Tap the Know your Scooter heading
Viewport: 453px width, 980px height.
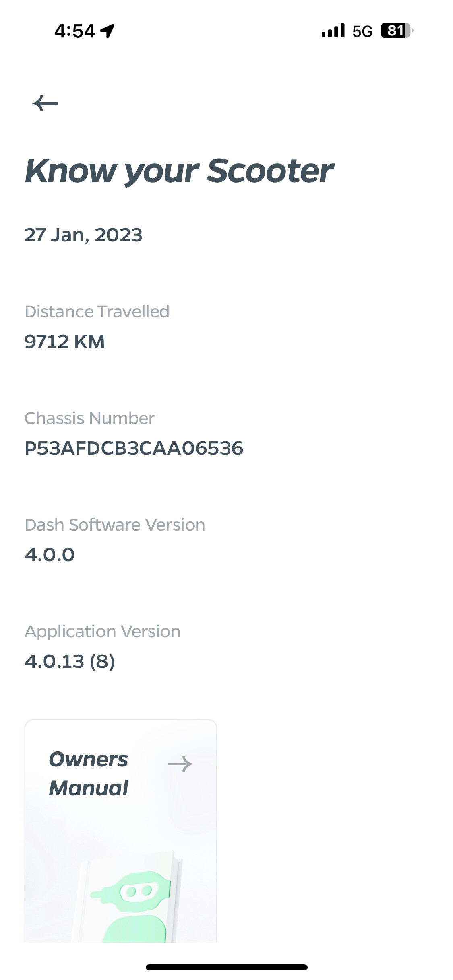click(179, 171)
